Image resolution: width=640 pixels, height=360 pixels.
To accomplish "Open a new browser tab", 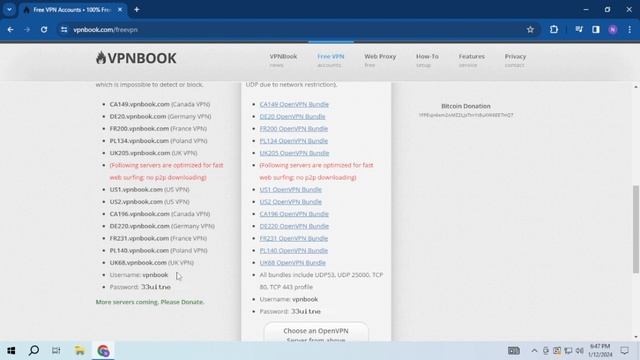I will pyautogui.click(x=137, y=9).
